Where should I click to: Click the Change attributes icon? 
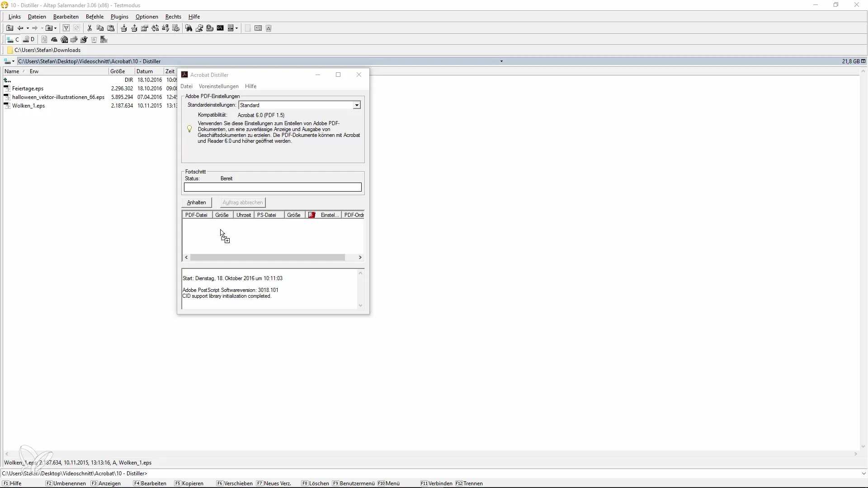click(x=145, y=28)
